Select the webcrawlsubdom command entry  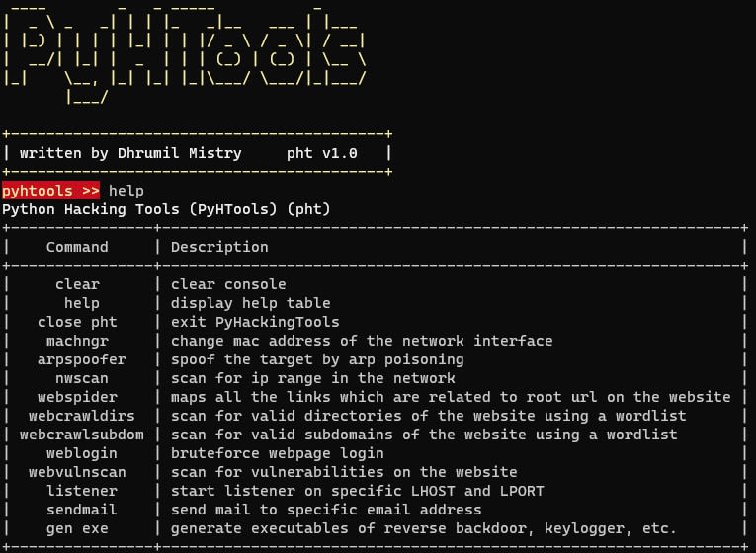(x=82, y=434)
